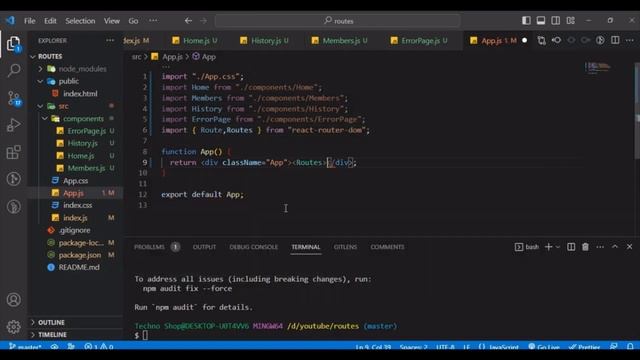Viewport: 640px width, 360px height.
Task: Go forward with the navigation arrow
Action: [x=203, y=21]
